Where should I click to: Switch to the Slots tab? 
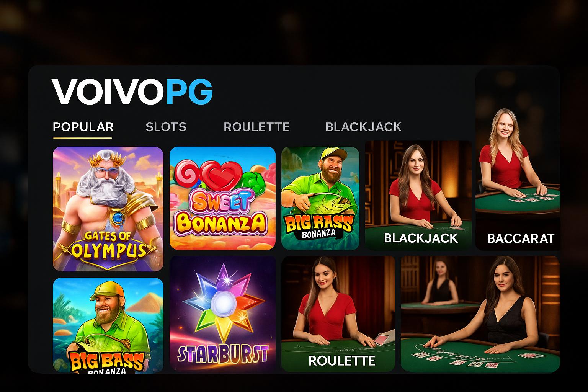[166, 127]
